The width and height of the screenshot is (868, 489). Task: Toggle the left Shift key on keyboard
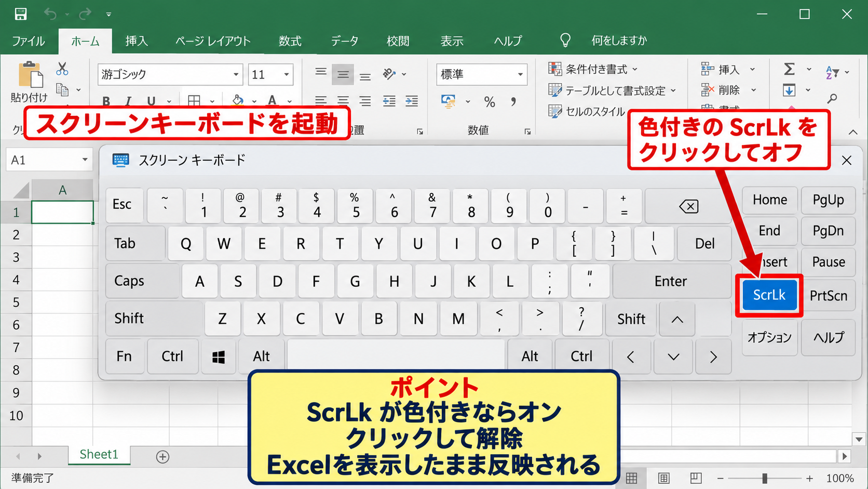pyautogui.click(x=154, y=319)
